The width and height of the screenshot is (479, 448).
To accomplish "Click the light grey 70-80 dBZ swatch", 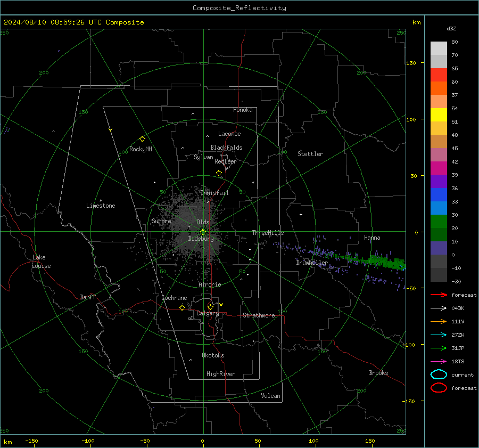I will pos(439,48).
